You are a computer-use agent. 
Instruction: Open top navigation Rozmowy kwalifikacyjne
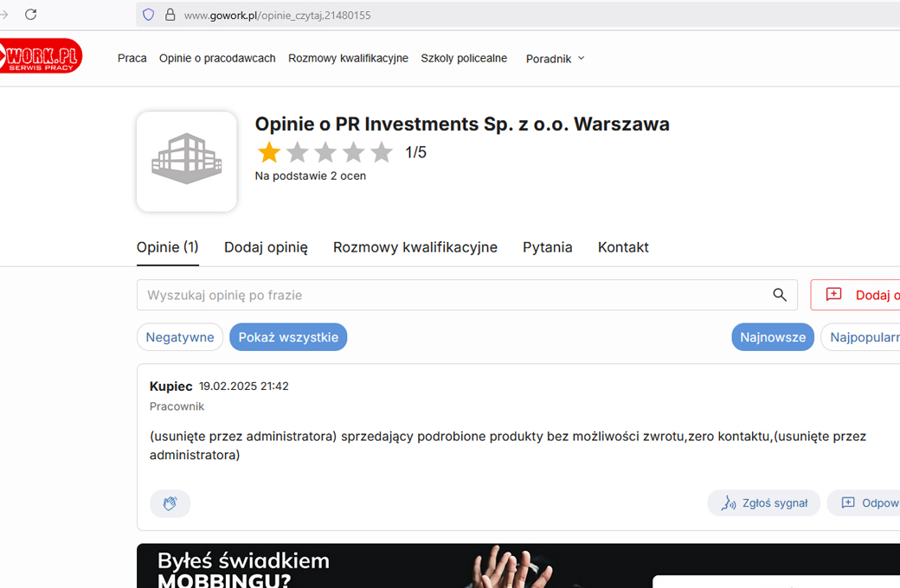point(349,59)
